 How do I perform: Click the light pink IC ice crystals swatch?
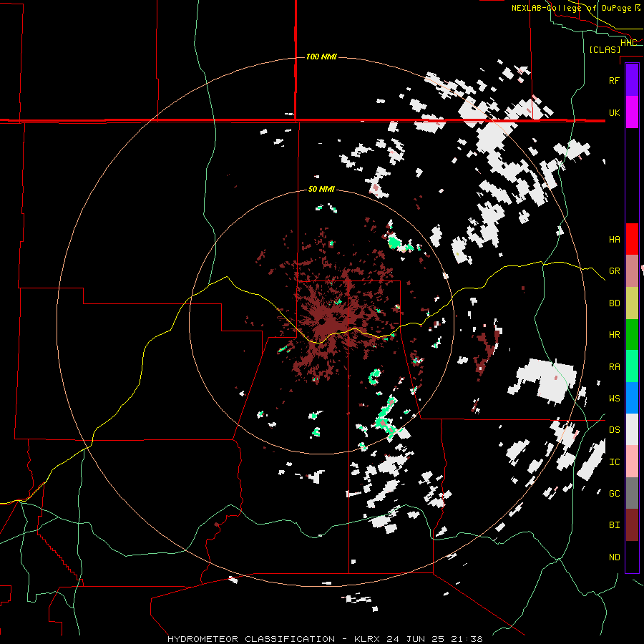[x=632, y=462]
